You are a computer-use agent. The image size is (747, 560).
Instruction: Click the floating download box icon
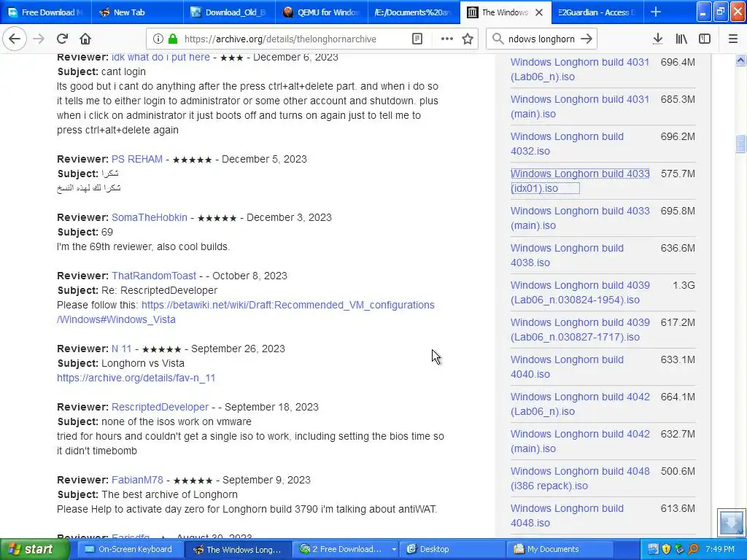click(x=731, y=522)
